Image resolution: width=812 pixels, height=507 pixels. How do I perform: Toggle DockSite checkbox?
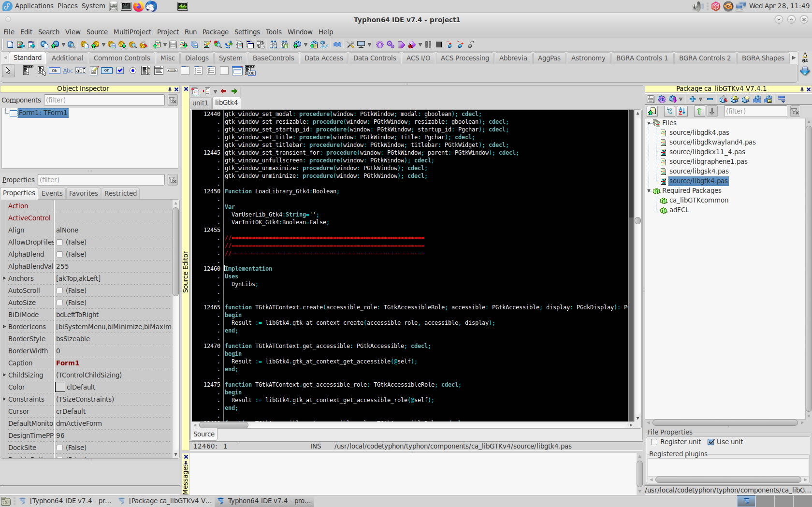click(x=60, y=448)
